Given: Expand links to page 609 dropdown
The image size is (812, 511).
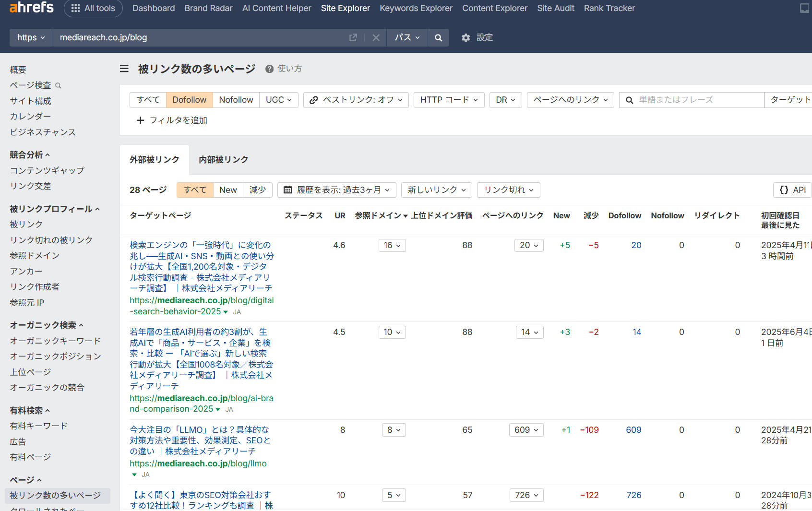Looking at the screenshot, I should click(526, 430).
